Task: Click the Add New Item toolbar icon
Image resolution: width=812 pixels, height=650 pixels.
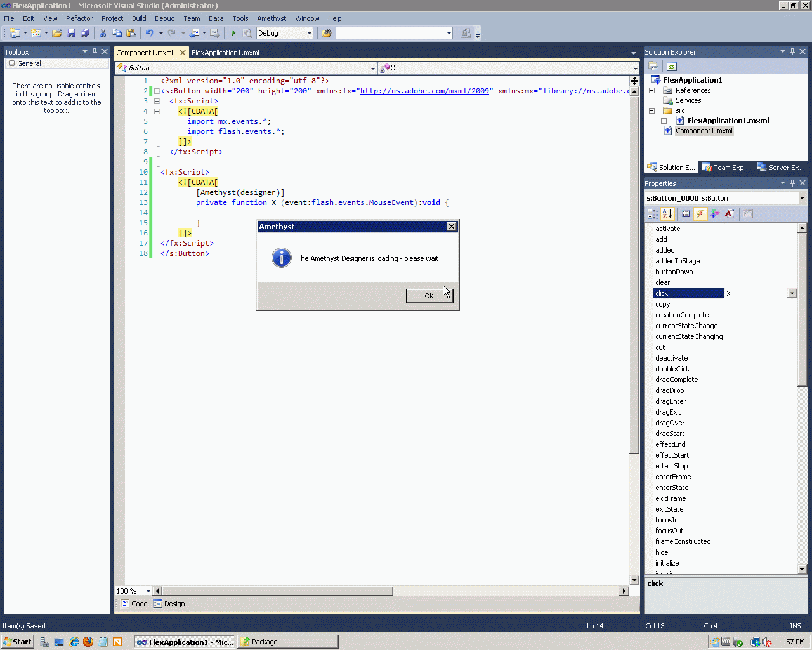Action: coord(36,33)
